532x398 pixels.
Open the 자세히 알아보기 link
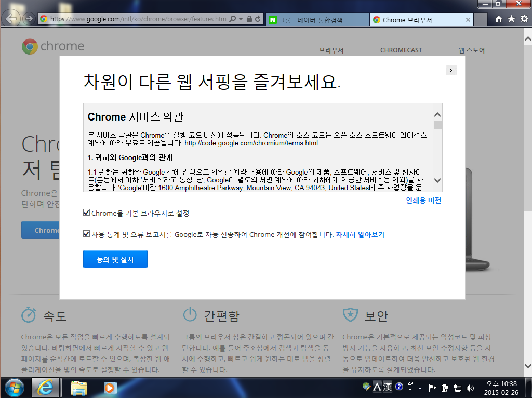point(360,235)
